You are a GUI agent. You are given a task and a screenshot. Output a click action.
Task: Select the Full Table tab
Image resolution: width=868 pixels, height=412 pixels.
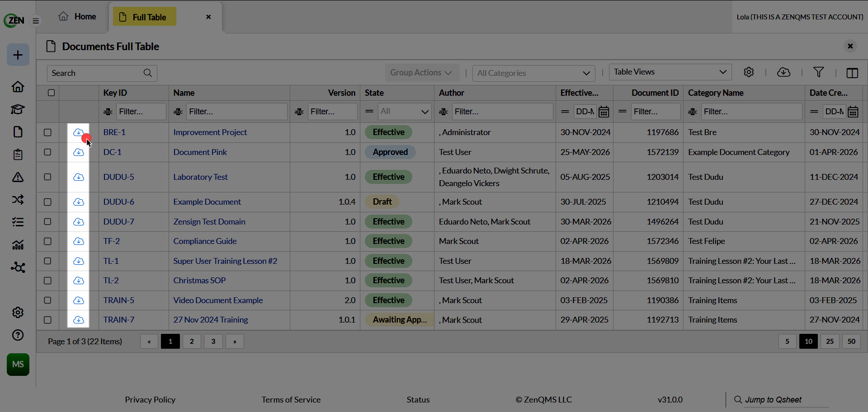[x=144, y=17]
